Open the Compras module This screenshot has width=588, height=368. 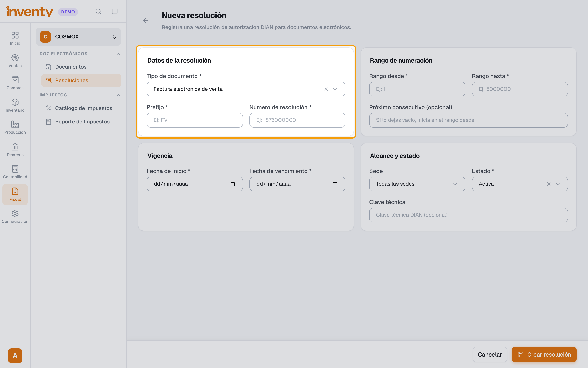[x=15, y=83]
